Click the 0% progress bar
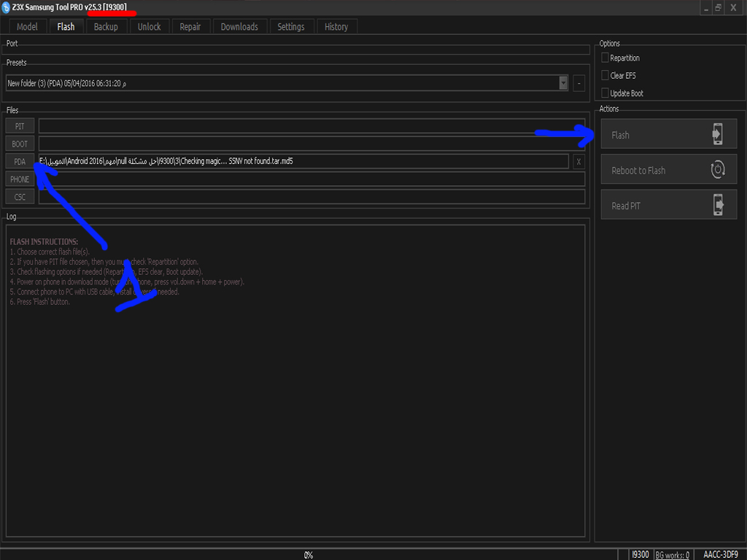This screenshot has width=747, height=560. [x=309, y=555]
